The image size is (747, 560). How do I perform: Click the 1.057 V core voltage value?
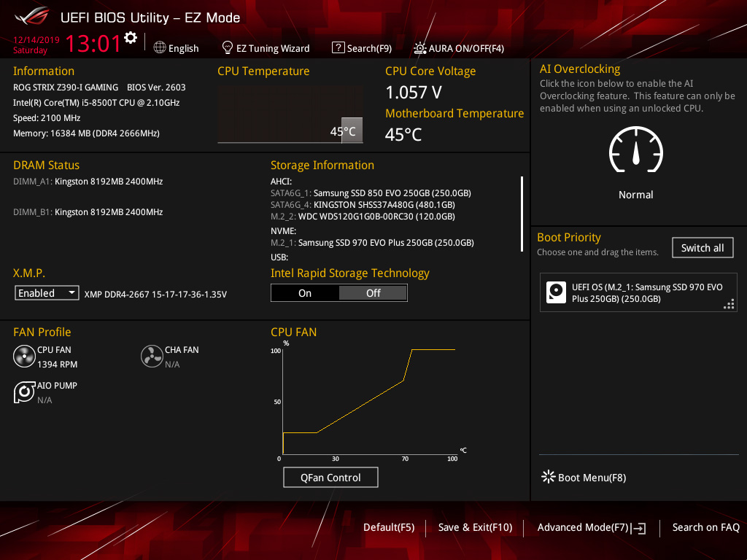tap(414, 93)
